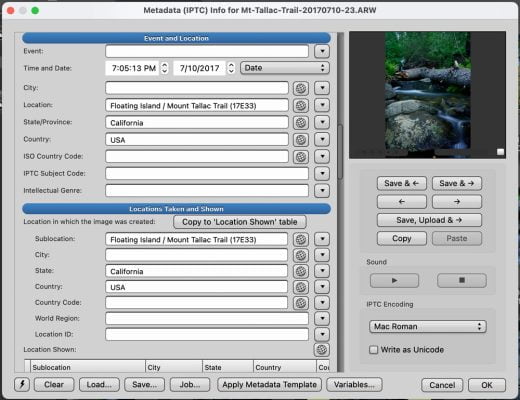Click the Sublocation column header
The height and width of the screenshot is (400, 520).
(88, 367)
